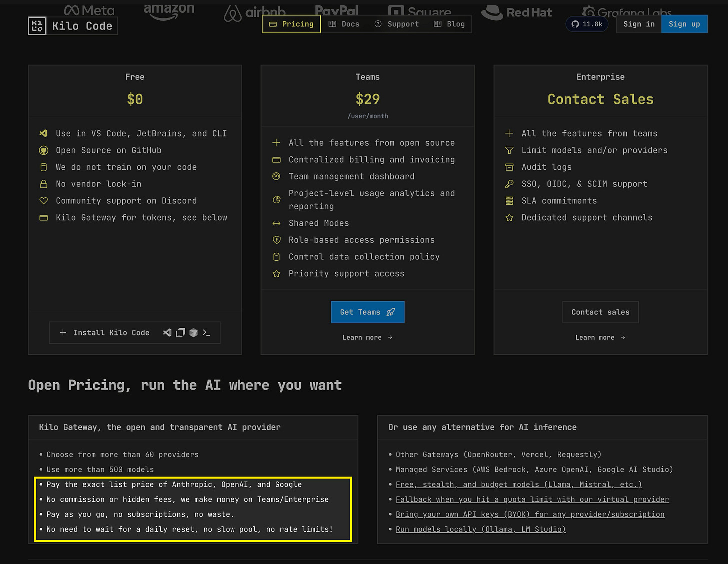Click rocket icon in Get Teams button
This screenshot has width=728, height=564.
point(391,312)
